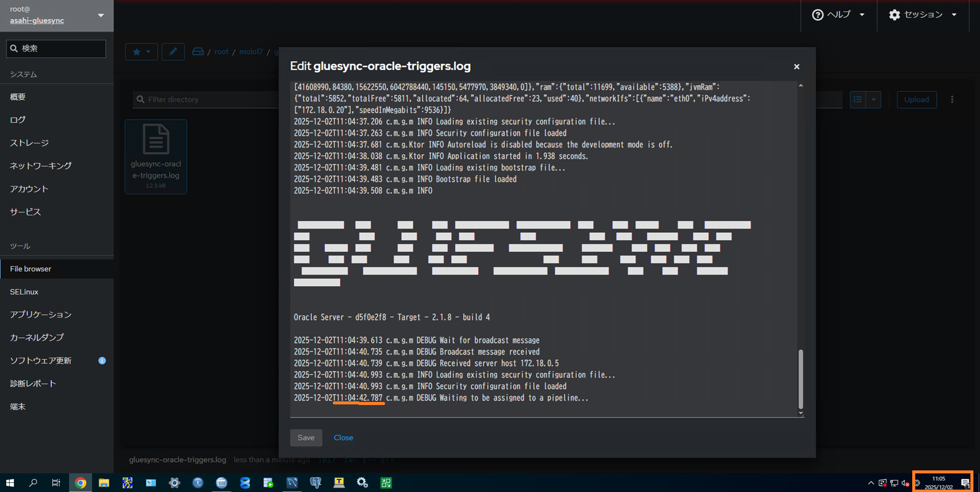Click the Save button in dialog
Screen dimensions: 980x492
click(x=306, y=437)
